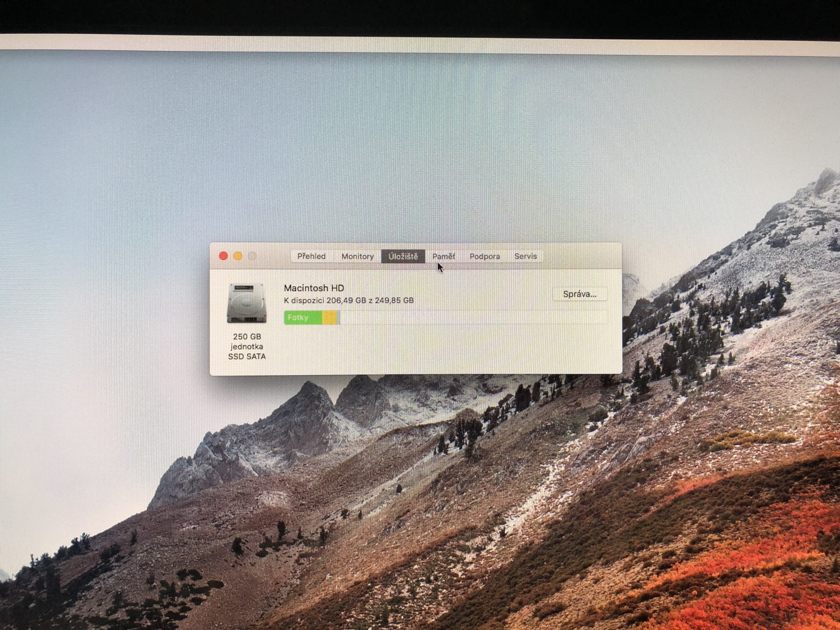Select the Úložiště tab
840x630 pixels.
(x=403, y=256)
